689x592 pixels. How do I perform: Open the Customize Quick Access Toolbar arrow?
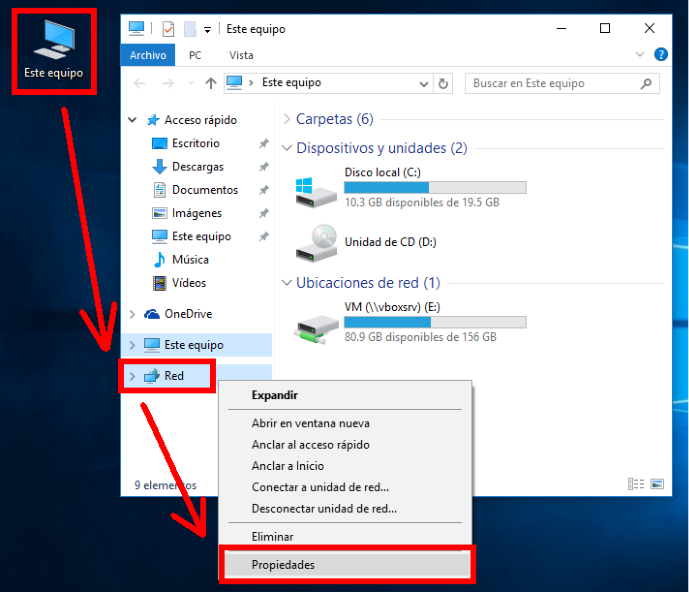(x=207, y=30)
